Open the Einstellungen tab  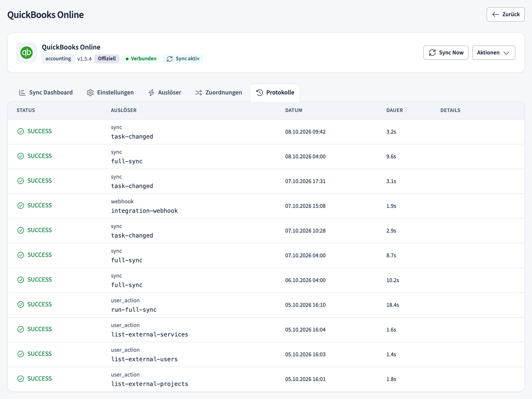pos(110,93)
